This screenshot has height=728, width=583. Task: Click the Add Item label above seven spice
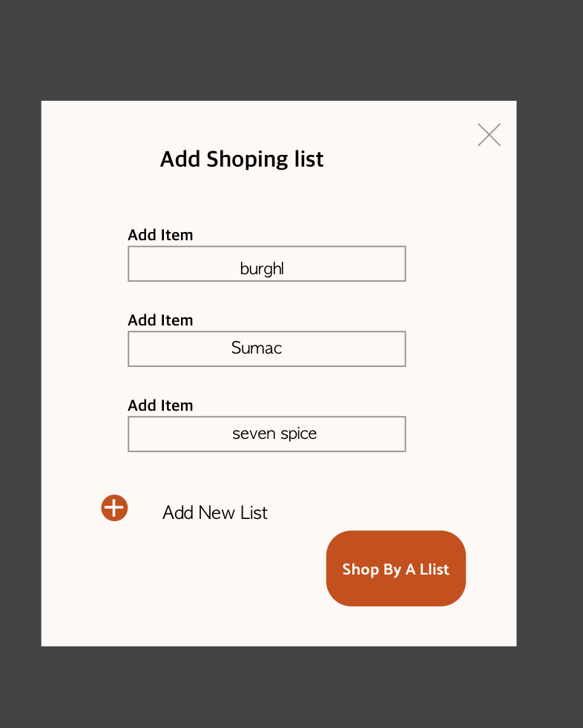160,406
